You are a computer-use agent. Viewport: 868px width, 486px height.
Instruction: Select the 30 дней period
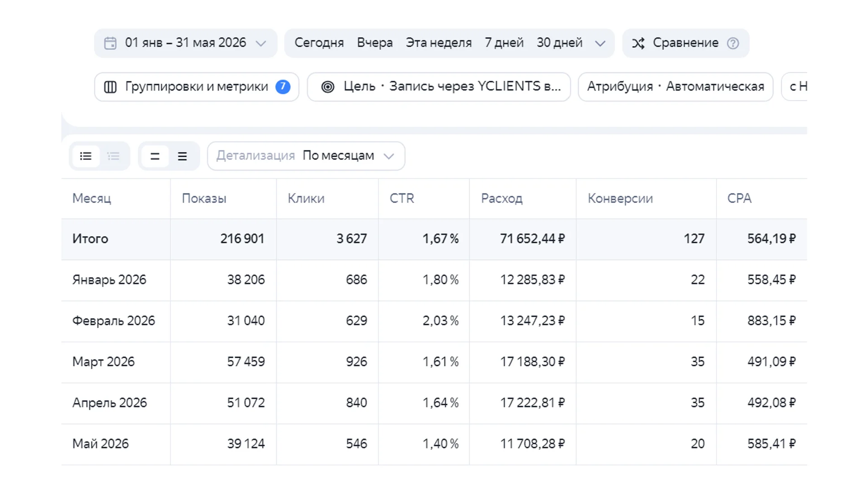coord(559,43)
